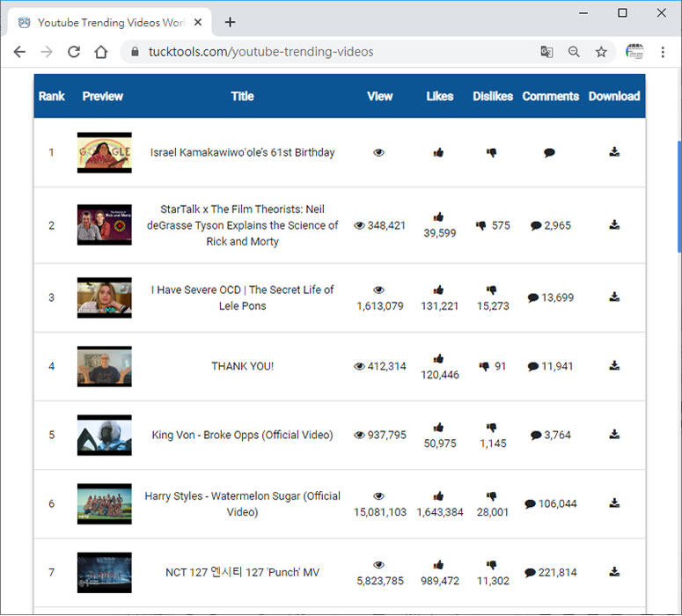The image size is (682, 616).
Task: Click download icon for THANK YOU! video
Action: (614, 366)
